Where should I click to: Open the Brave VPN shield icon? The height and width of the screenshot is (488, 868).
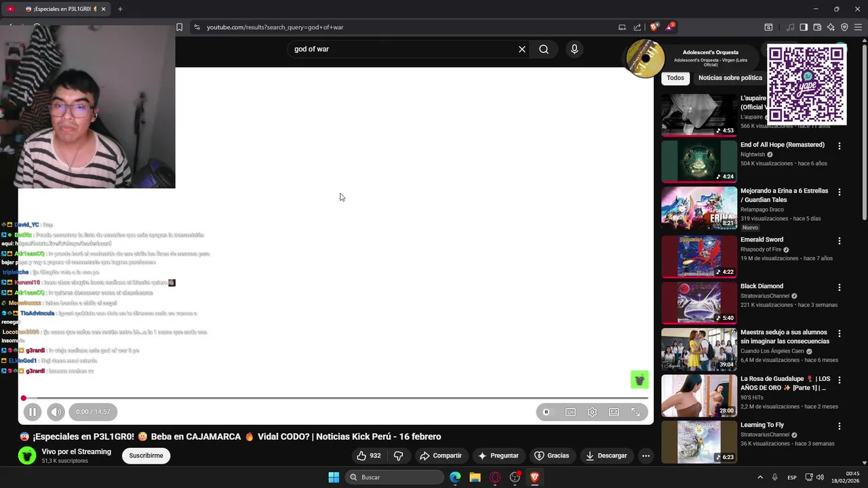click(x=844, y=27)
